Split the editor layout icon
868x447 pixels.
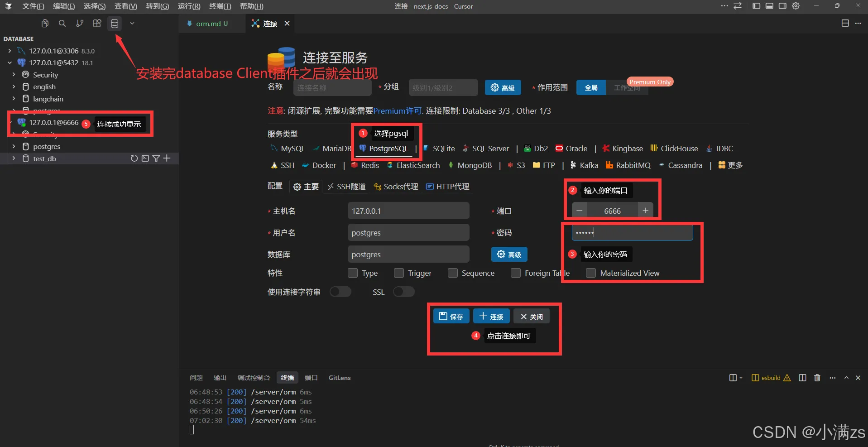(845, 23)
